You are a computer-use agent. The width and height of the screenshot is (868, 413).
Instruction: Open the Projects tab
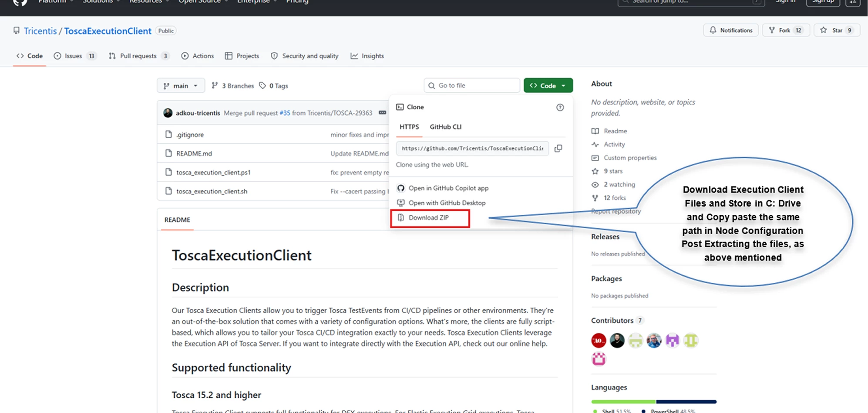click(242, 56)
